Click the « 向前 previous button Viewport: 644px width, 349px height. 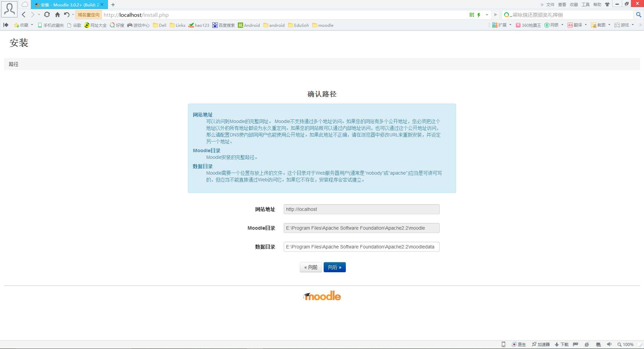311,267
